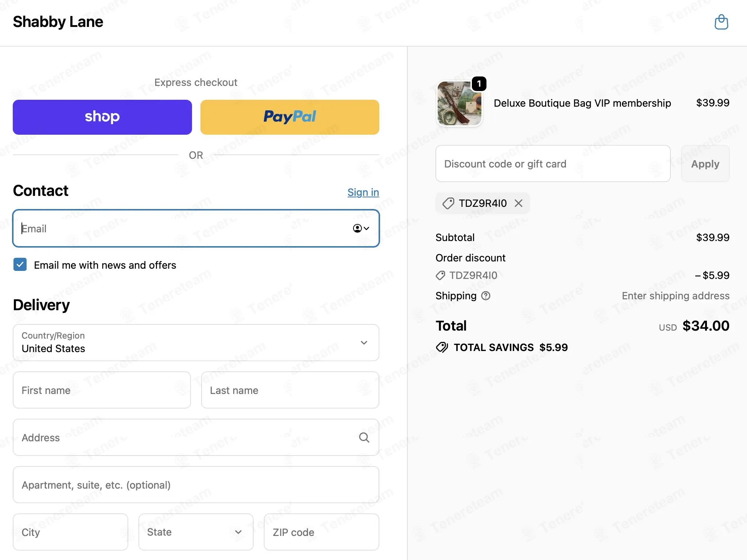Click the Apply discount button
This screenshot has width=747, height=560.
coord(705,164)
